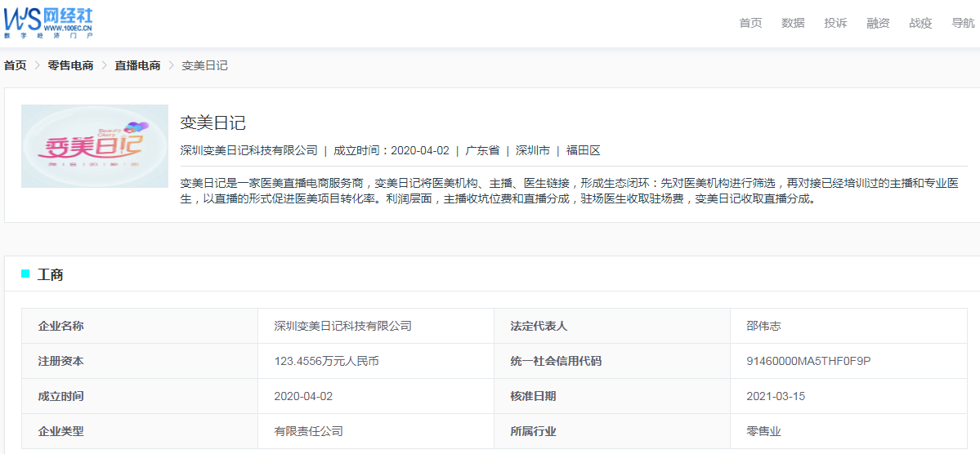
Task: Click the 2021-03-15 value cell
Action: [x=848, y=396]
